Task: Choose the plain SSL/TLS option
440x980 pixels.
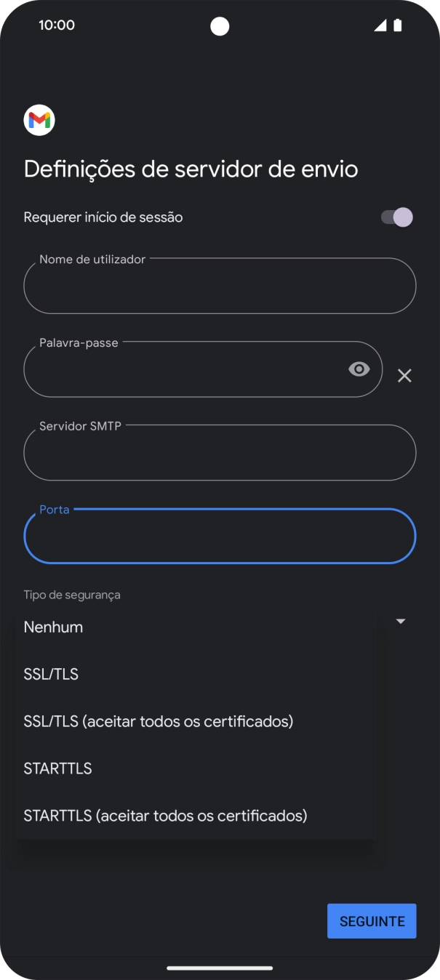Action: click(x=51, y=674)
